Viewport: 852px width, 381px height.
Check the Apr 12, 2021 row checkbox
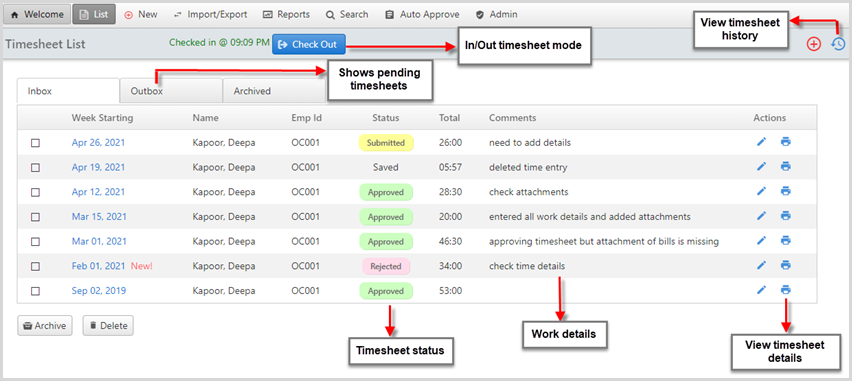[x=35, y=192]
